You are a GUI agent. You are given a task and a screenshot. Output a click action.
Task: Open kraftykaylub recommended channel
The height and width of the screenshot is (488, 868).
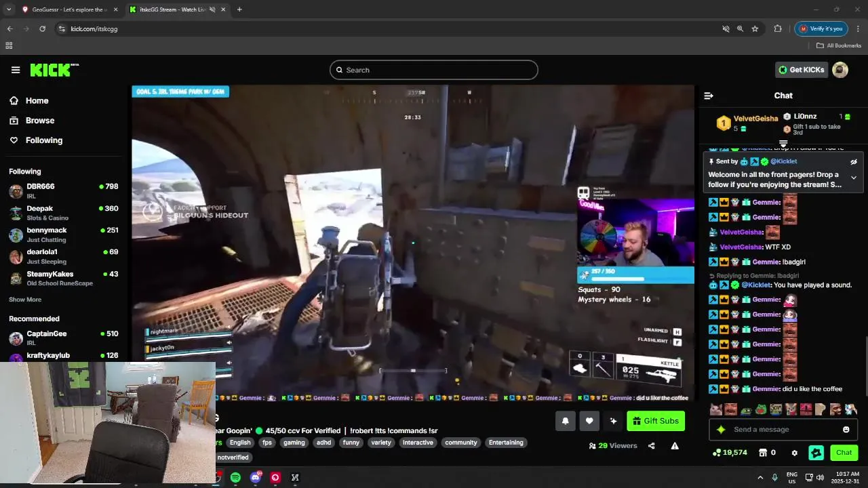64,357
